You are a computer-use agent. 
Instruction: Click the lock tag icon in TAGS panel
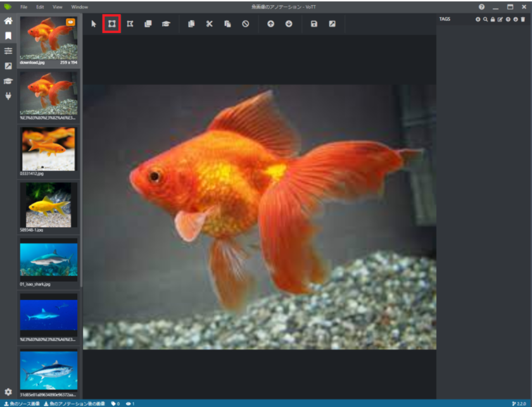click(493, 20)
